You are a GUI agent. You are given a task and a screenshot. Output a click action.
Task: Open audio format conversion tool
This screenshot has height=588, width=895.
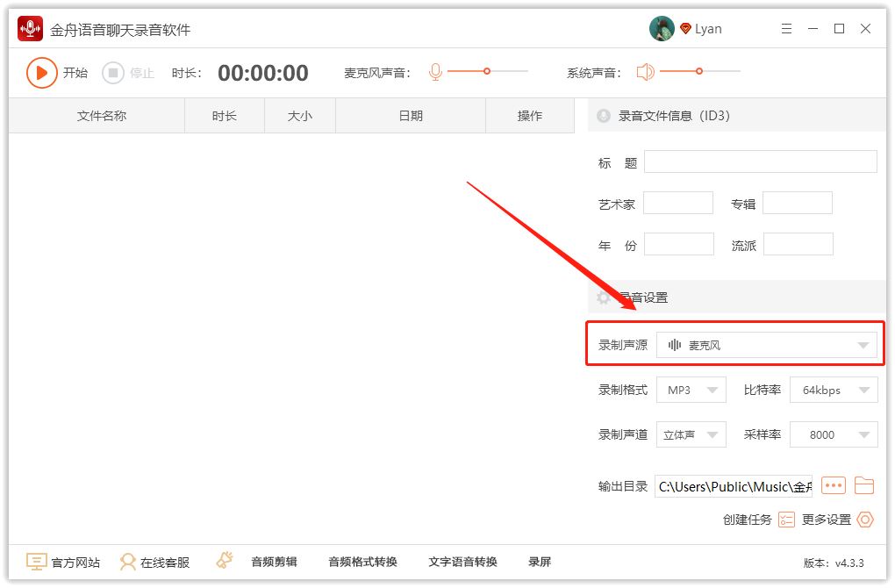362,562
